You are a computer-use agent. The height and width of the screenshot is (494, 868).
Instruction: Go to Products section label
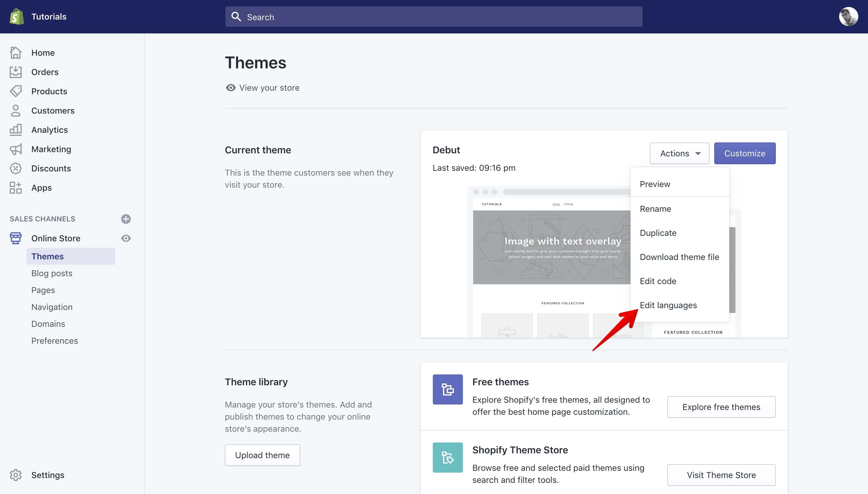tap(49, 91)
